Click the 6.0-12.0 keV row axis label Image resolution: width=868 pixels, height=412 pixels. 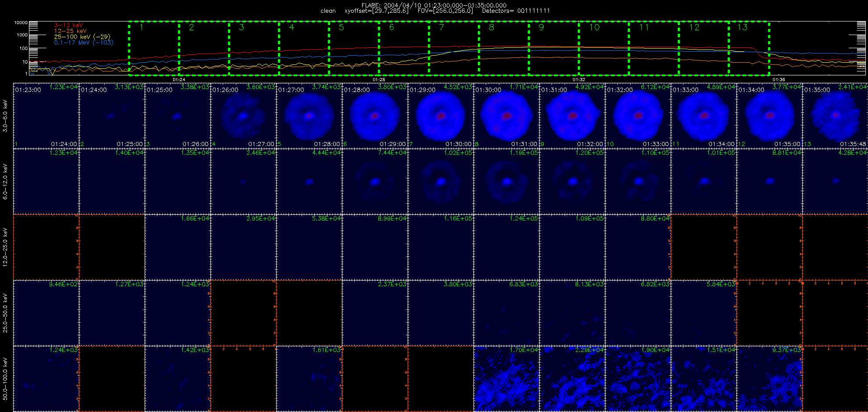click(5, 181)
